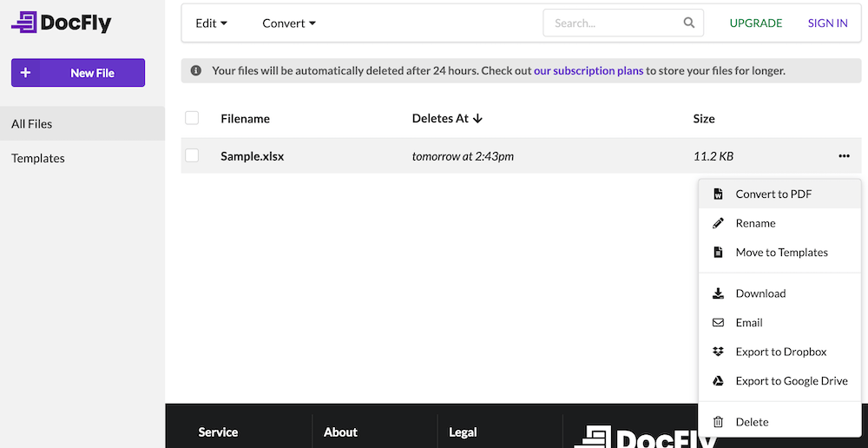The image size is (868, 448).
Task: Click the Download arrow icon
Action: 718,293
